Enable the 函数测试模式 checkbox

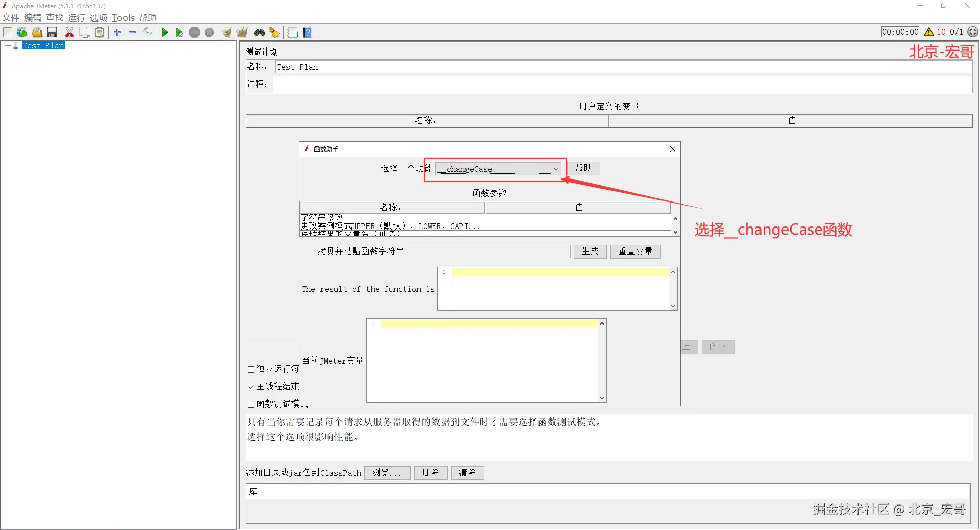tap(251, 404)
